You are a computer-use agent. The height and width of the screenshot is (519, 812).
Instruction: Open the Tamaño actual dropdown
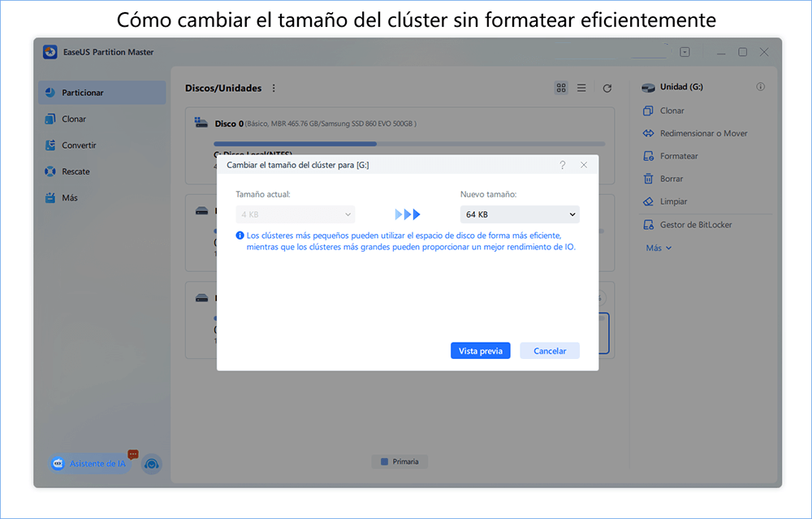[x=295, y=214]
